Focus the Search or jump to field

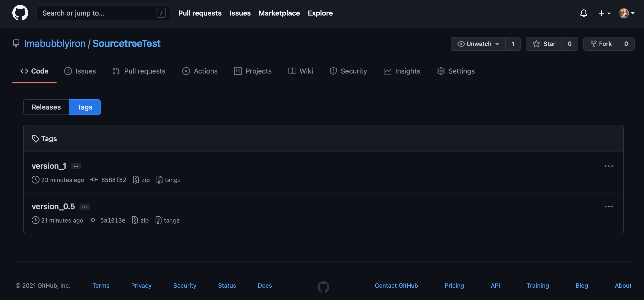[x=98, y=13]
